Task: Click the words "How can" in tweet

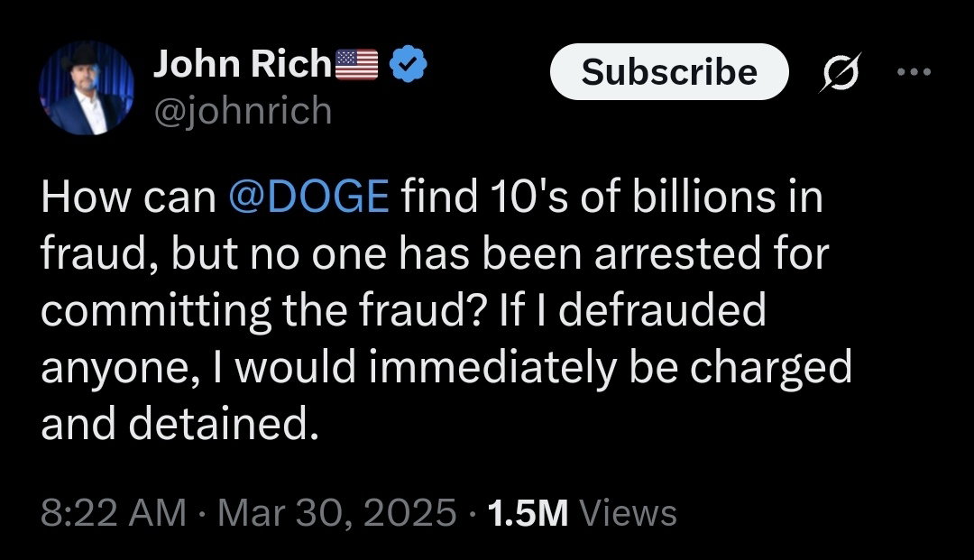Action: pyautogui.click(x=129, y=197)
